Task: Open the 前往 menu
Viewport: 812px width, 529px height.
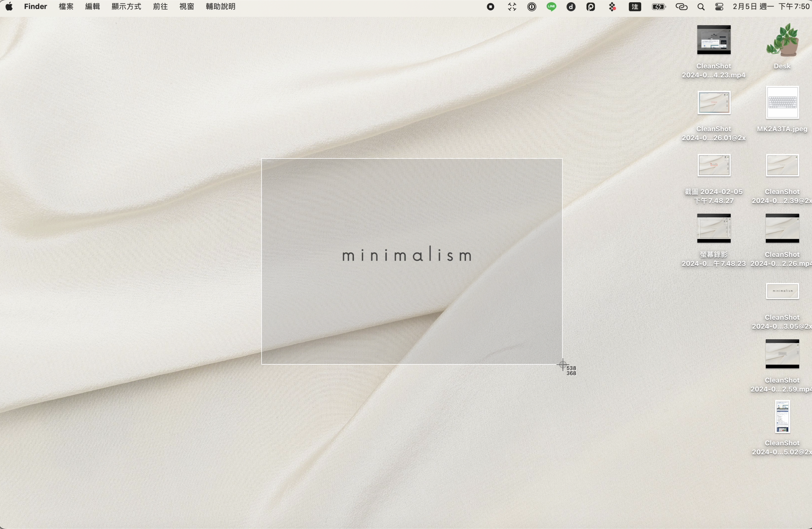Action: [x=160, y=7]
